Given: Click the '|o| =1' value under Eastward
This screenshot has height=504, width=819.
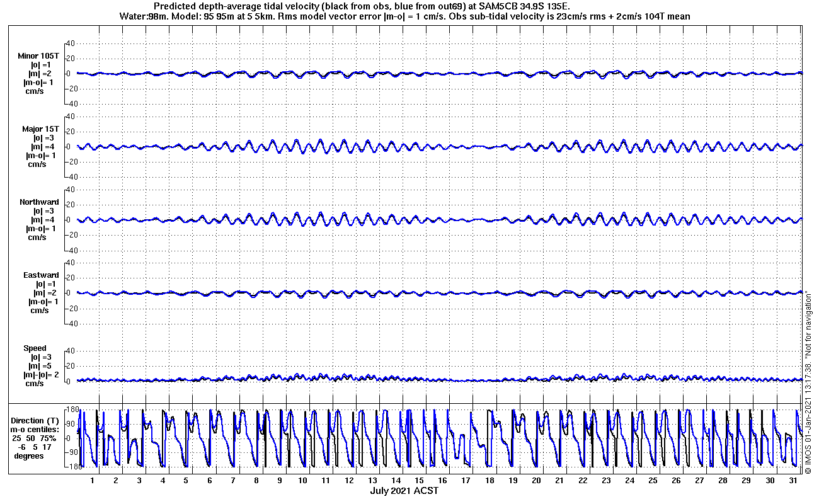Looking at the screenshot, I should click(45, 284).
